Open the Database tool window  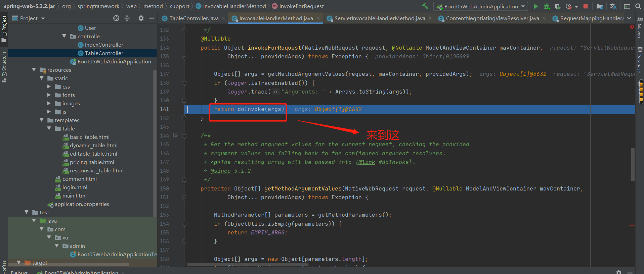pos(640,60)
